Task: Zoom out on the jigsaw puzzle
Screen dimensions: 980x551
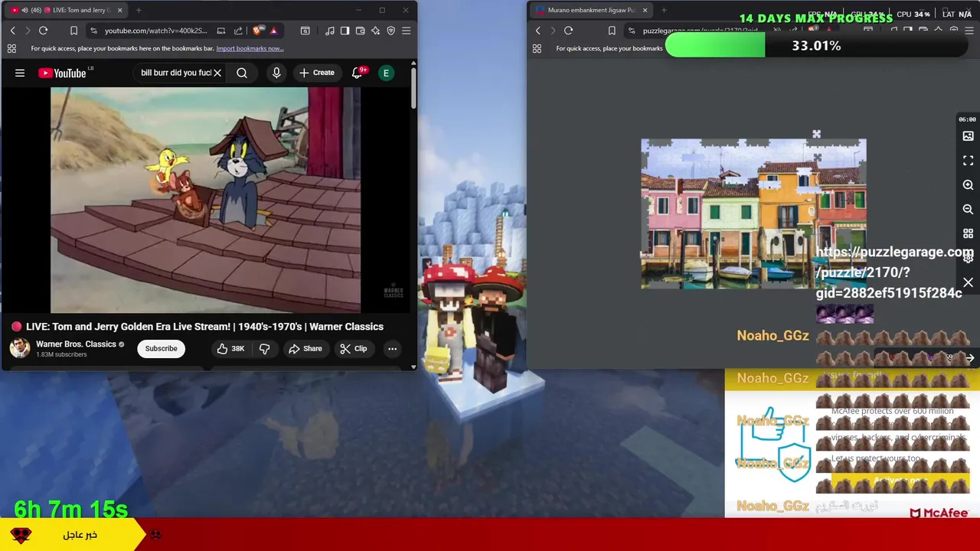Action: [968, 209]
